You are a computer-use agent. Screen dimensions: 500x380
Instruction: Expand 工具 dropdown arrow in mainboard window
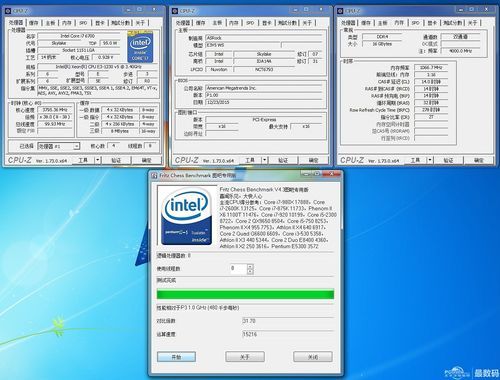coord(264,160)
